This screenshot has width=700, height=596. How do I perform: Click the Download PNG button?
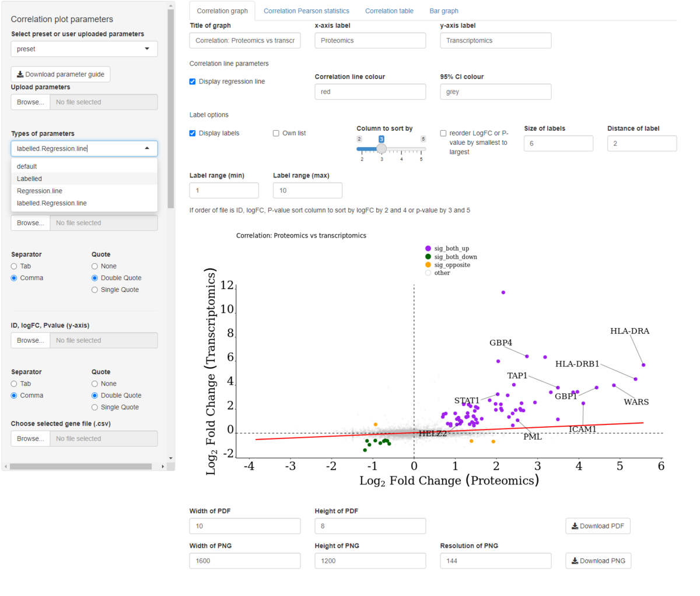(x=598, y=561)
